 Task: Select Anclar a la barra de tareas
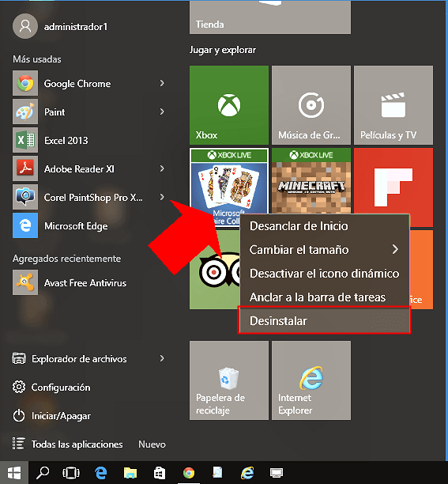click(325, 297)
